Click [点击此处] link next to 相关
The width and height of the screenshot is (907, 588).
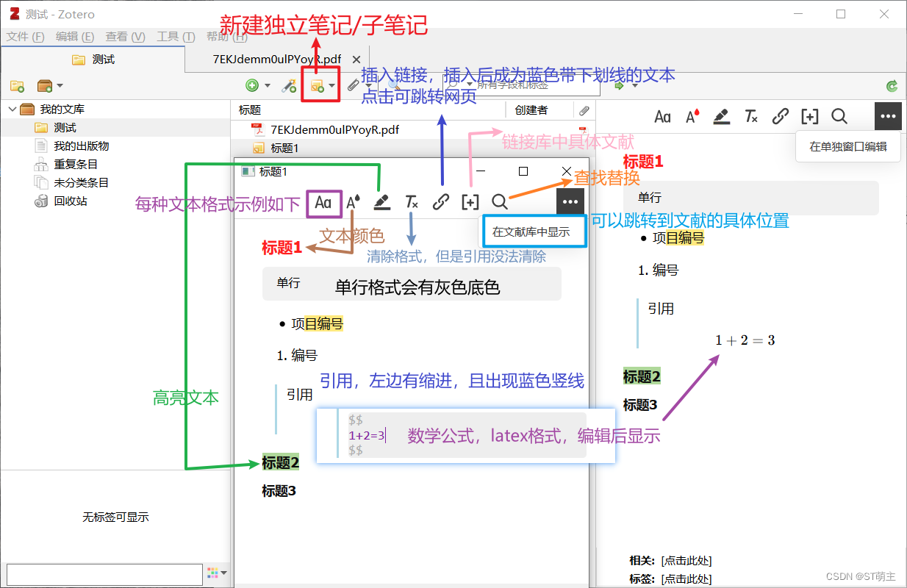pyautogui.click(x=686, y=562)
